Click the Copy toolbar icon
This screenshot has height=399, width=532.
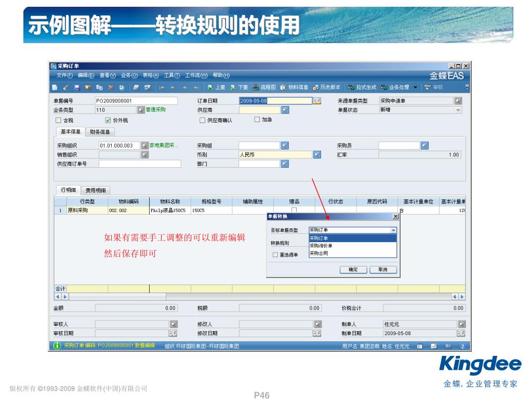99,87
